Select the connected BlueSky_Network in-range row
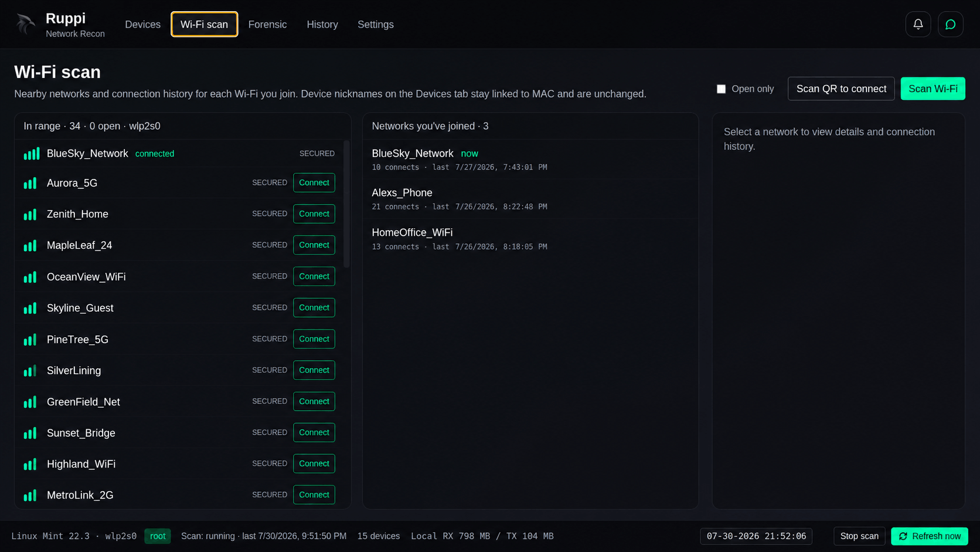 pos(179,154)
